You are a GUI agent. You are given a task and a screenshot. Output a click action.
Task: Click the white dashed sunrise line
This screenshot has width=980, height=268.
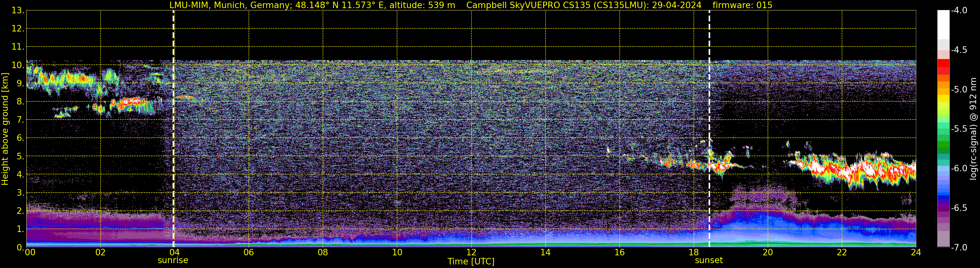174,129
